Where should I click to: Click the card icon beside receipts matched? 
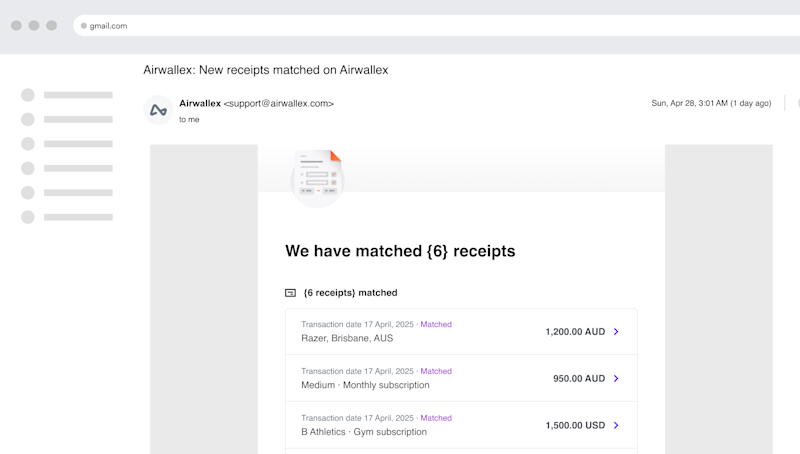click(290, 293)
